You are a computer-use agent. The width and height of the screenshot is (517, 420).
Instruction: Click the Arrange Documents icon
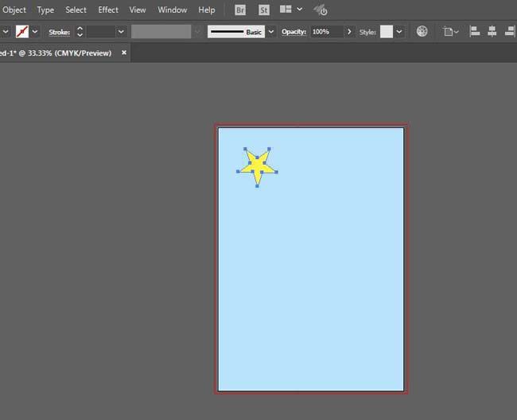click(x=286, y=10)
